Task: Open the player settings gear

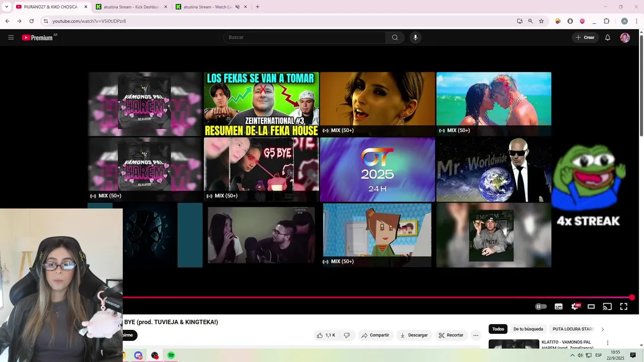Action: [x=575, y=306]
